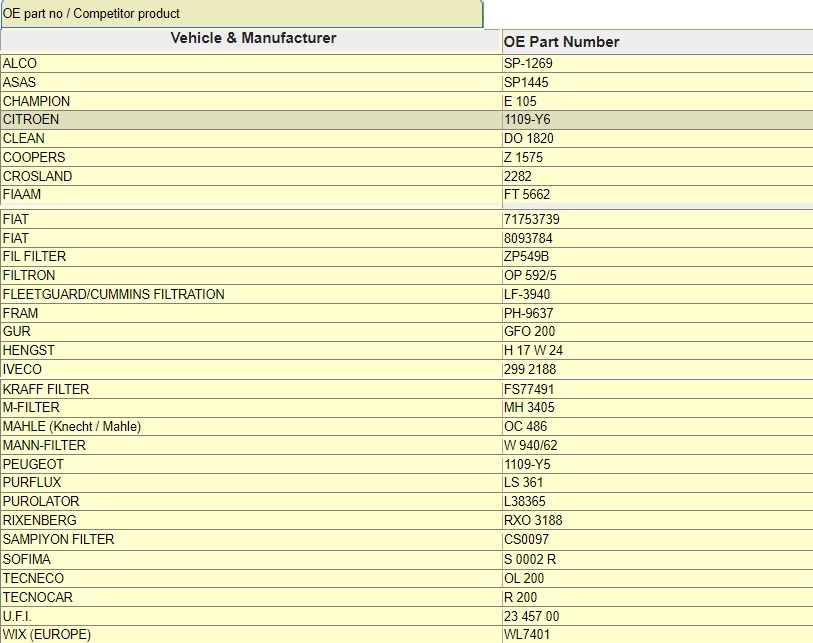Click part number H 17 W 24
This screenshot has width=813, height=643.
pyautogui.click(x=533, y=351)
